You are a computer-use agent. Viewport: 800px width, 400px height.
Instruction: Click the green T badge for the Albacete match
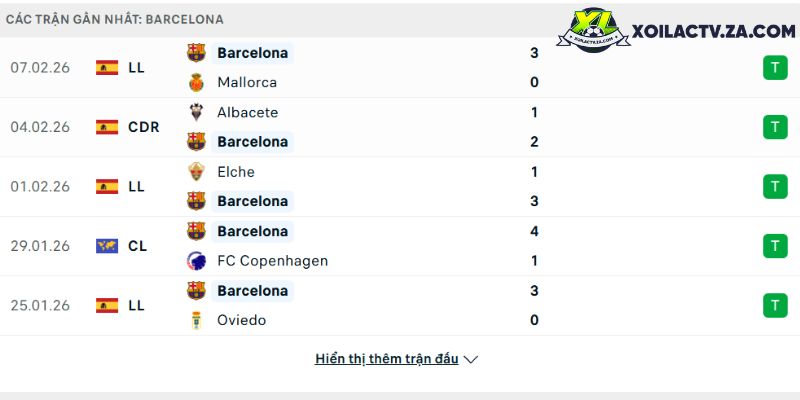point(775,127)
